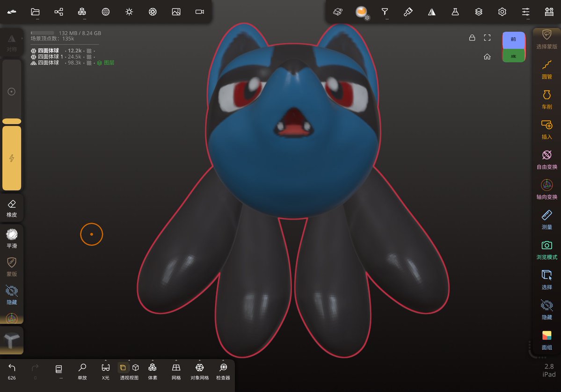Toggle 网格 grid display
Image resolution: width=561 pixels, height=392 pixels.
176,372
